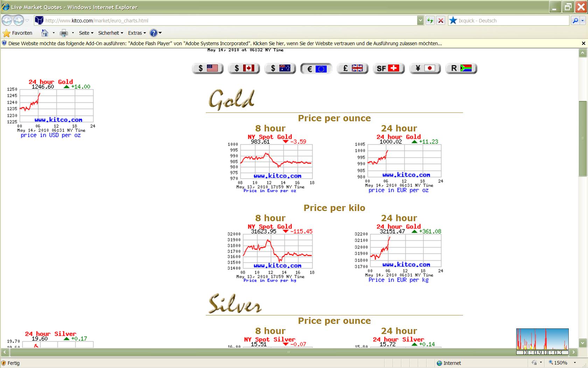Image resolution: width=588 pixels, height=368 pixels.
Task: Open the Seite dropdown menu
Action: click(86, 33)
